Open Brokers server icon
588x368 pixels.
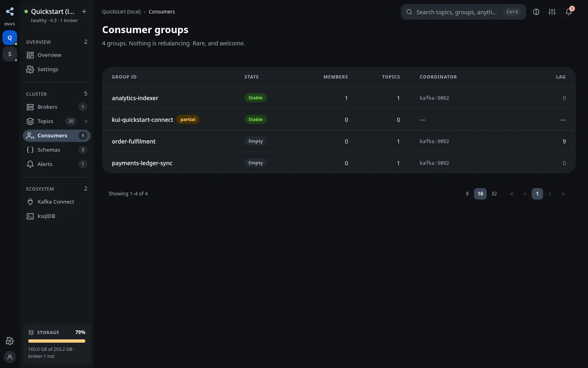pos(30,107)
